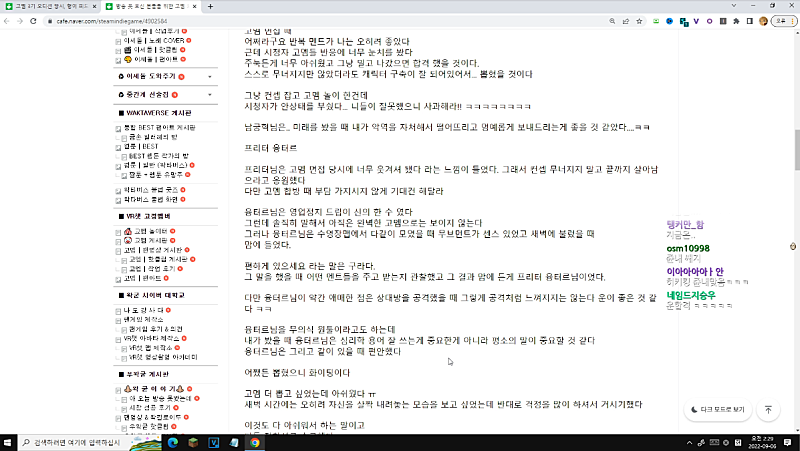
Task: Click chat user osm10998
Action: [688, 248]
